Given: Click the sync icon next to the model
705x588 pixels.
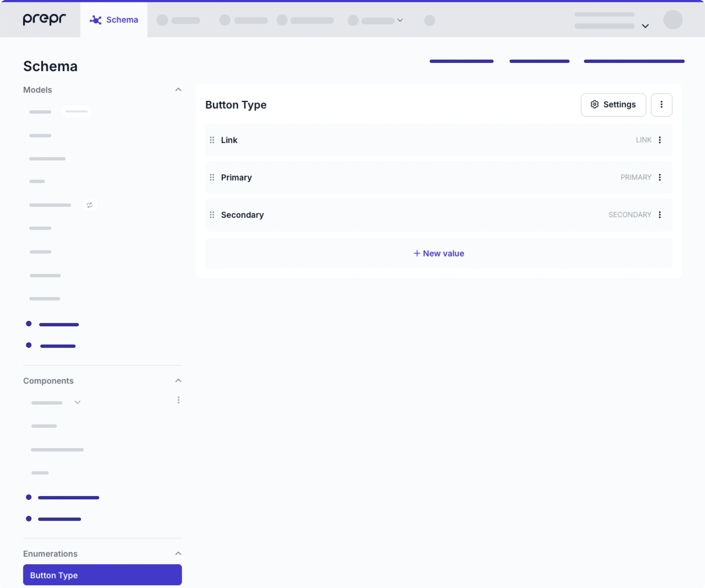Looking at the screenshot, I should [x=90, y=205].
